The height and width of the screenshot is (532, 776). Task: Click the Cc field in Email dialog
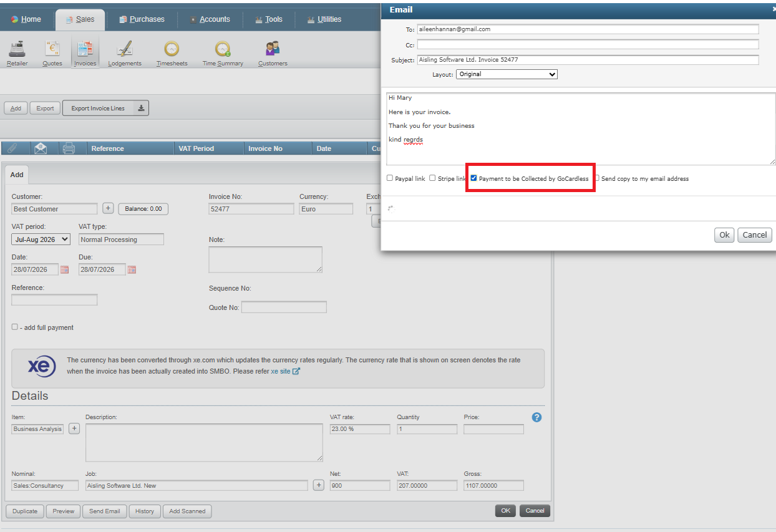point(588,45)
